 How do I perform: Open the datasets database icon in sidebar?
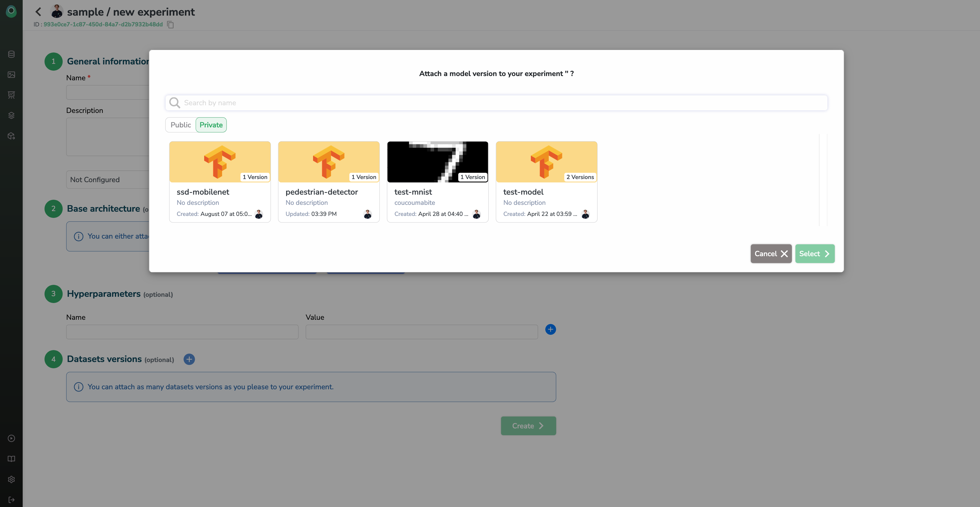click(x=11, y=54)
